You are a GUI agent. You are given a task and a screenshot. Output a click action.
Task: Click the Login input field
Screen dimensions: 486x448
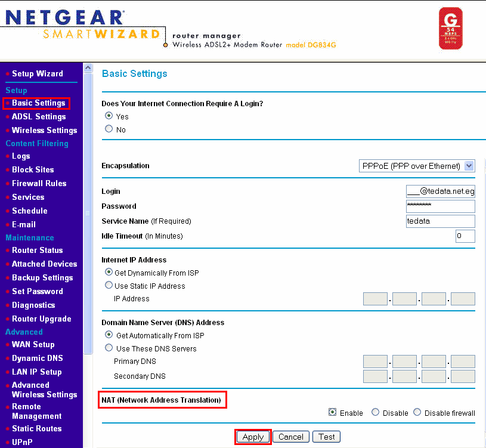point(441,191)
